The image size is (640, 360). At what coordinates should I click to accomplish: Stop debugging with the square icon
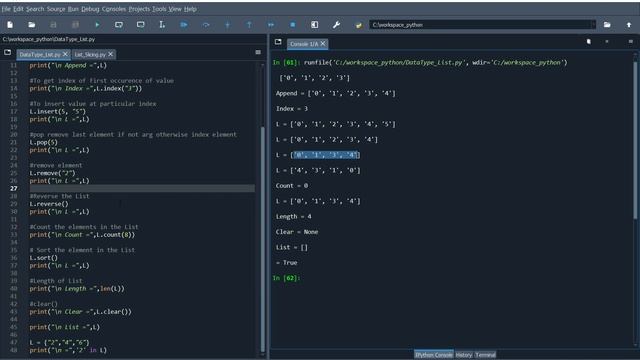(x=293, y=25)
